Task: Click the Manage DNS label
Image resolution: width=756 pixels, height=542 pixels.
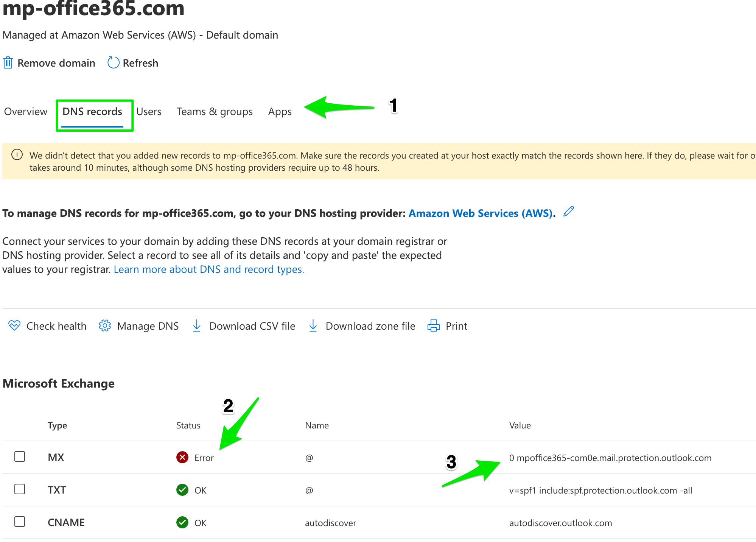Action: tap(148, 326)
